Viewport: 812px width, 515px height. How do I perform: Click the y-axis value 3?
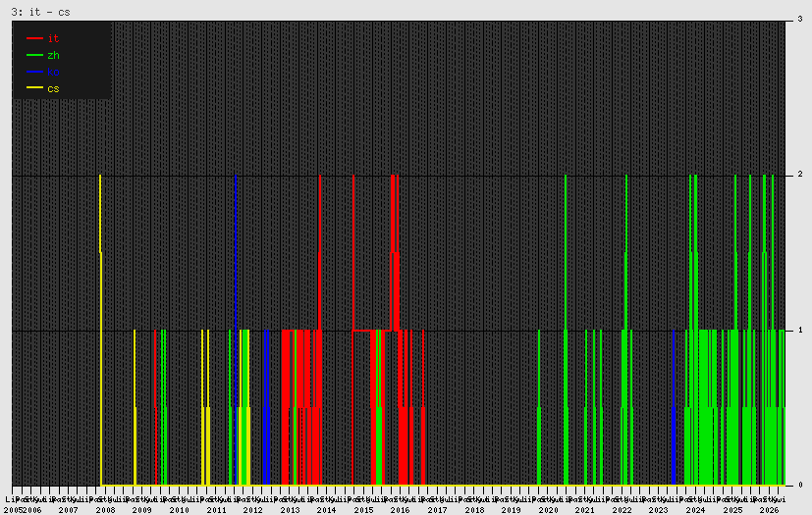tap(800, 20)
